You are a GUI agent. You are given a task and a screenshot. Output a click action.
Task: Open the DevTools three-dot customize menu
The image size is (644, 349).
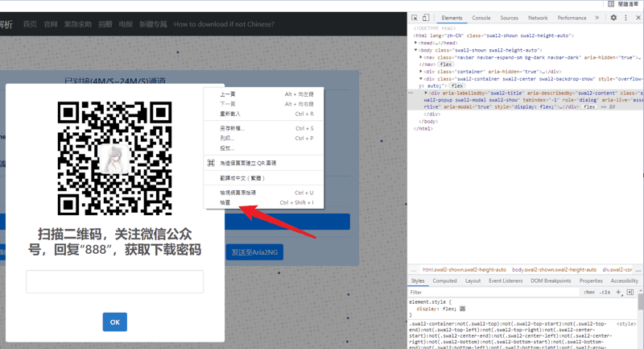(x=626, y=18)
